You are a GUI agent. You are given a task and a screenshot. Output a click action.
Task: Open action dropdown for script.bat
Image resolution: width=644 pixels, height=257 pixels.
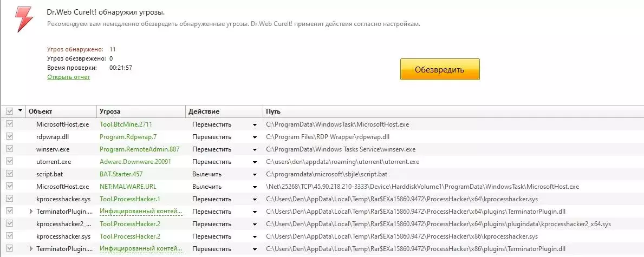[255, 174]
